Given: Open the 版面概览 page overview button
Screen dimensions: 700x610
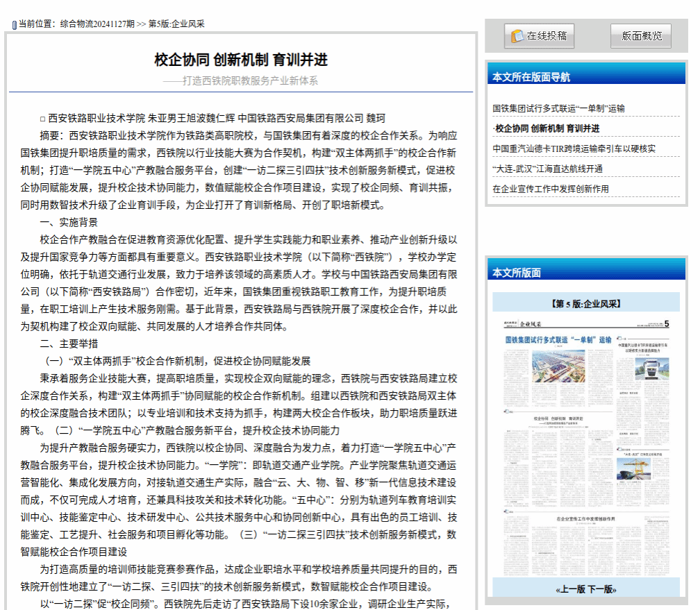Looking at the screenshot, I should pos(640,36).
